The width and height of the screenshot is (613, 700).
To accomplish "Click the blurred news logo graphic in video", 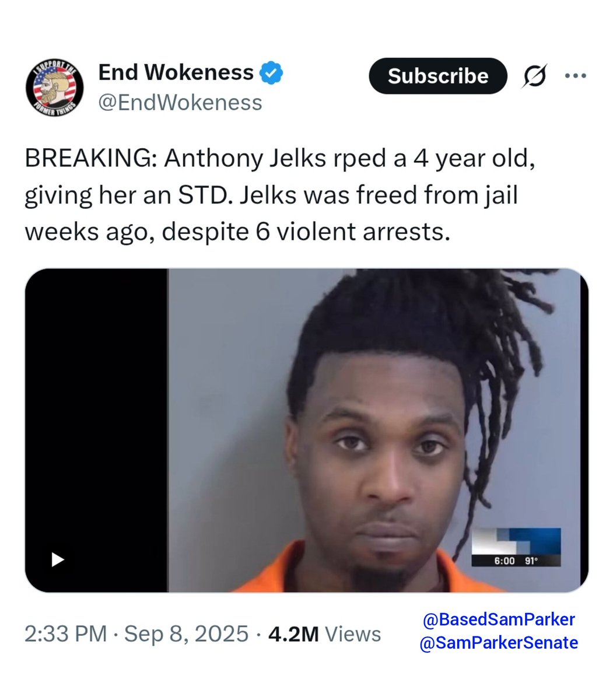I will coord(516,541).
